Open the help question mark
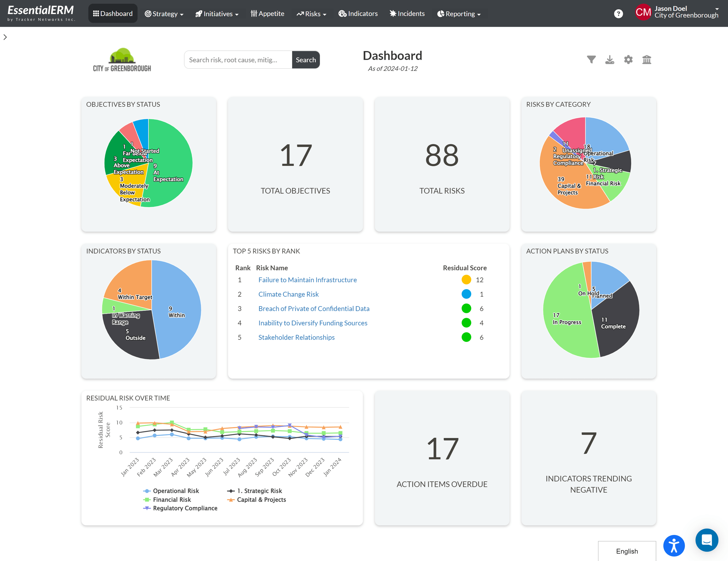The image size is (728, 561). [619, 13]
